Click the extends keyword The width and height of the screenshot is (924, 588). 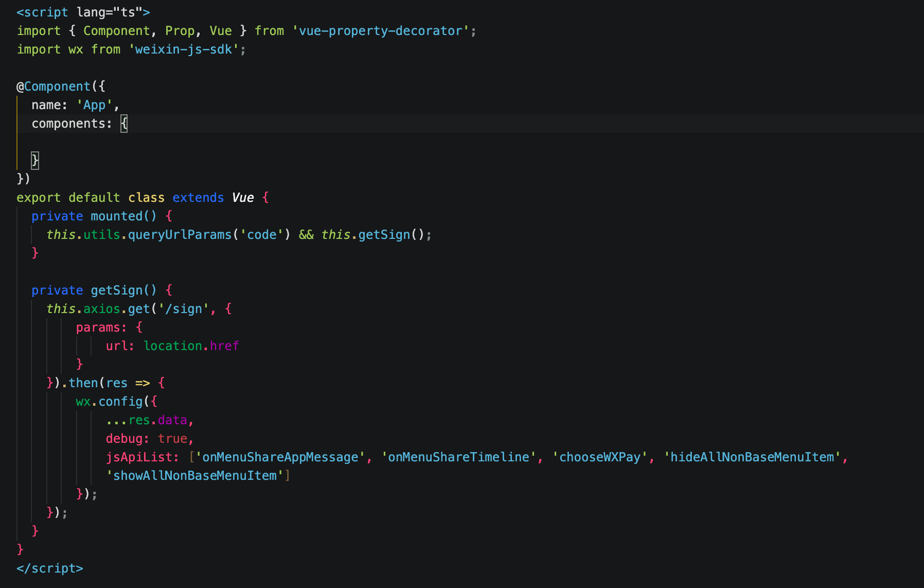tap(199, 198)
